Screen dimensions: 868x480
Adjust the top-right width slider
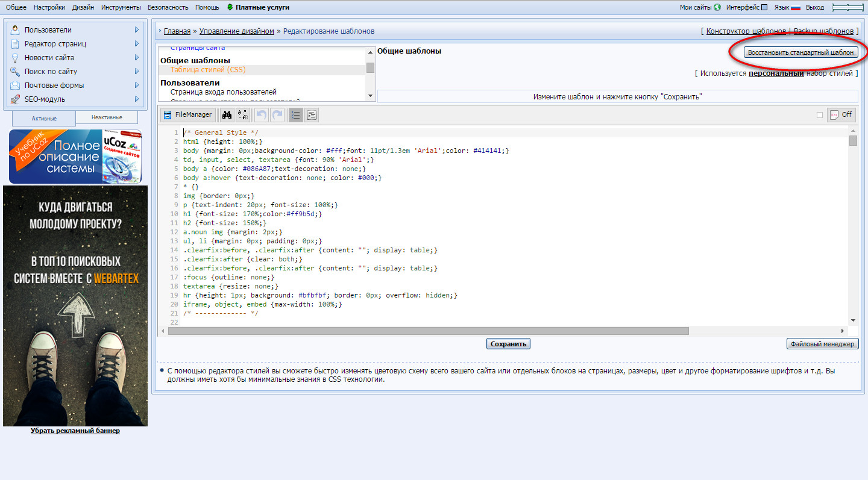pos(848,7)
